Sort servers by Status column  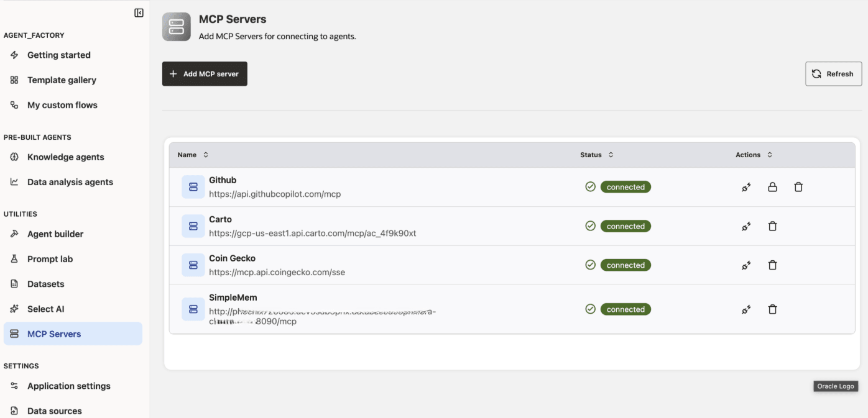pos(611,154)
